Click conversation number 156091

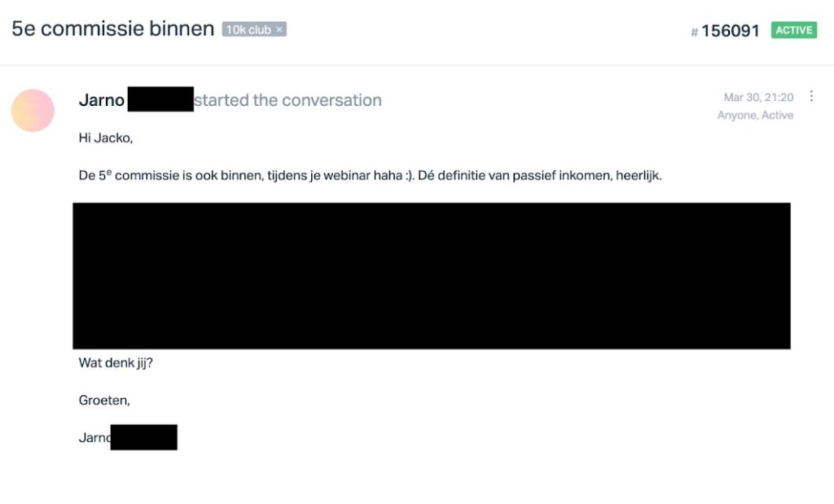pyautogui.click(x=730, y=31)
